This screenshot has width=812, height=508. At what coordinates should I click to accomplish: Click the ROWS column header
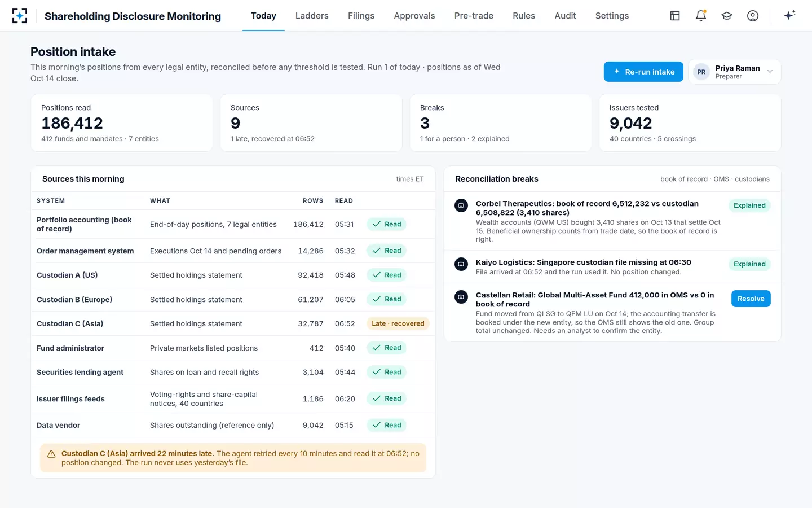click(x=313, y=201)
